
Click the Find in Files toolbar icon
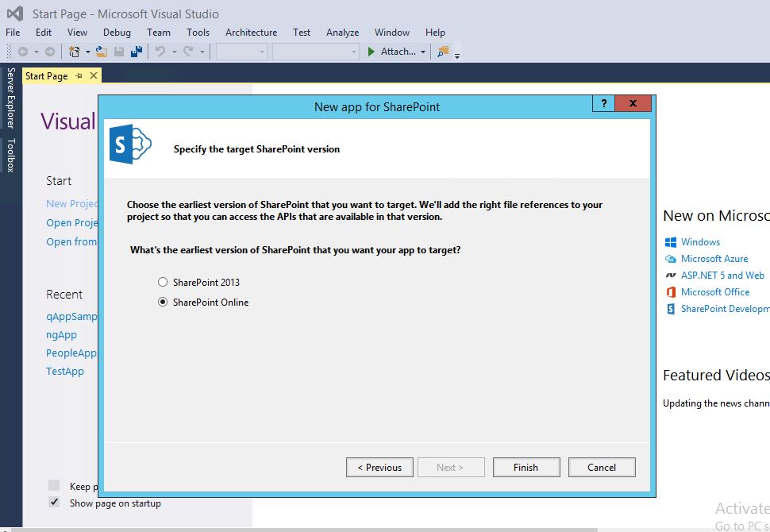[443, 52]
